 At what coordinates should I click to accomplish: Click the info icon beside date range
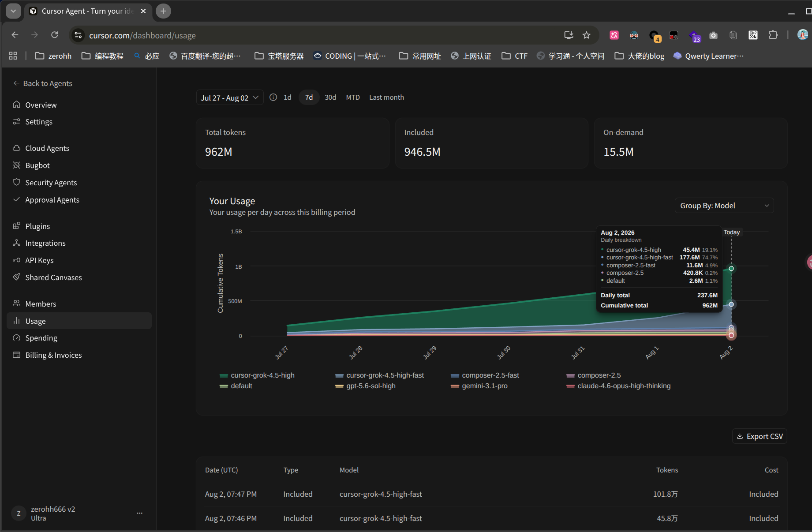[273, 97]
